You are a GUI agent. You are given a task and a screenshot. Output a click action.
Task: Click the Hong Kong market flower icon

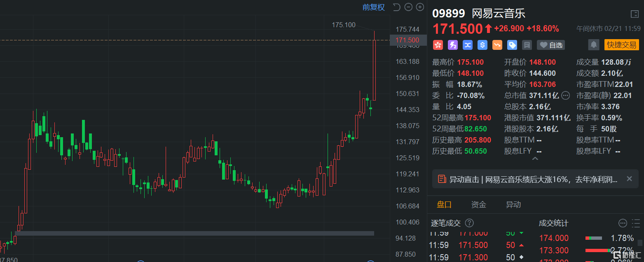point(438,45)
